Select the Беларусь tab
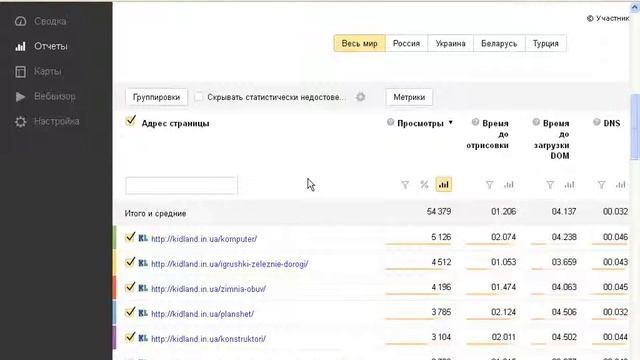 pyautogui.click(x=499, y=43)
